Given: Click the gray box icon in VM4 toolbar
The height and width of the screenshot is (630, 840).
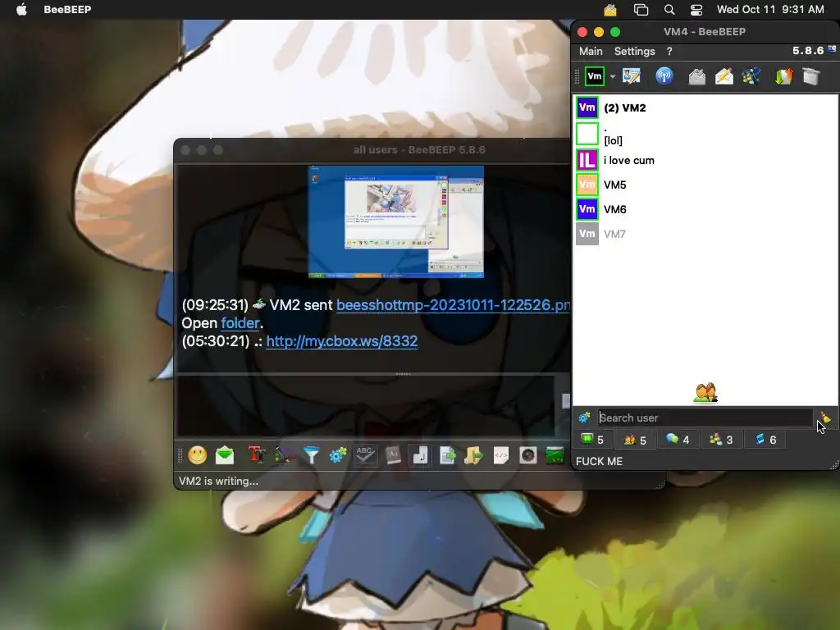Looking at the screenshot, I should click(811, 76).
